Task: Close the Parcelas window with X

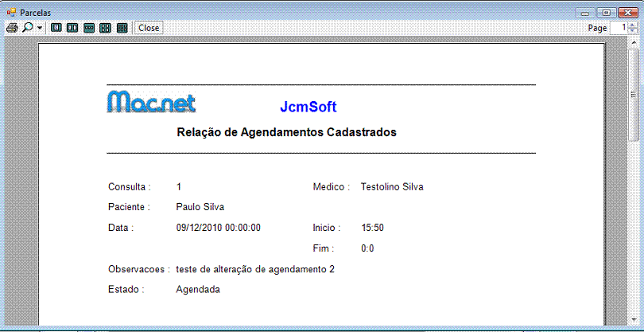Action: pos(628,14)
